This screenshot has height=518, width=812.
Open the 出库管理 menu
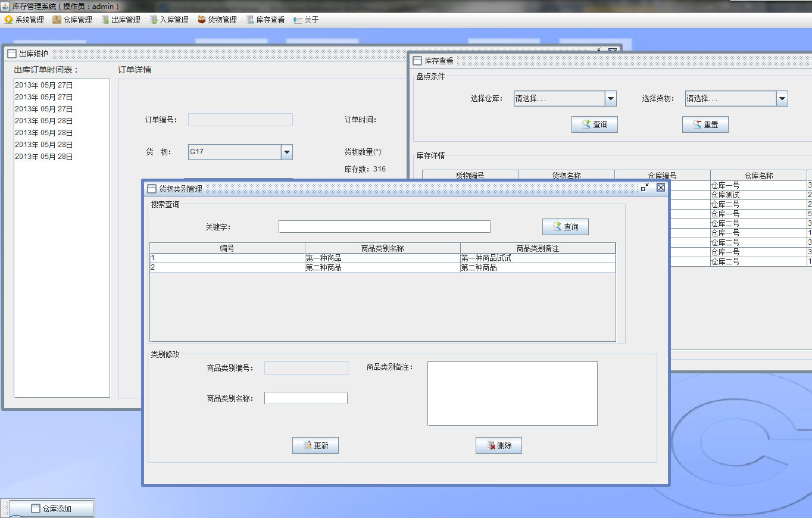point(120,20)
